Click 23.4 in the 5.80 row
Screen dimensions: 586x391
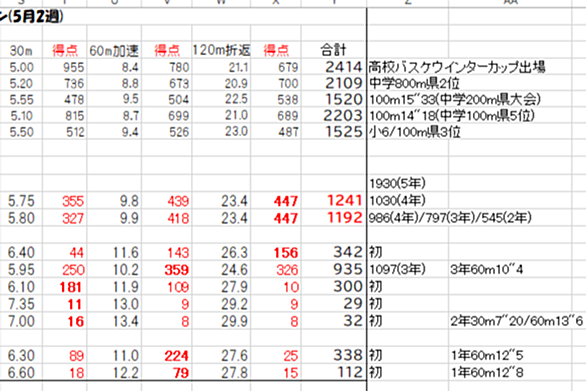coord(234,219)
